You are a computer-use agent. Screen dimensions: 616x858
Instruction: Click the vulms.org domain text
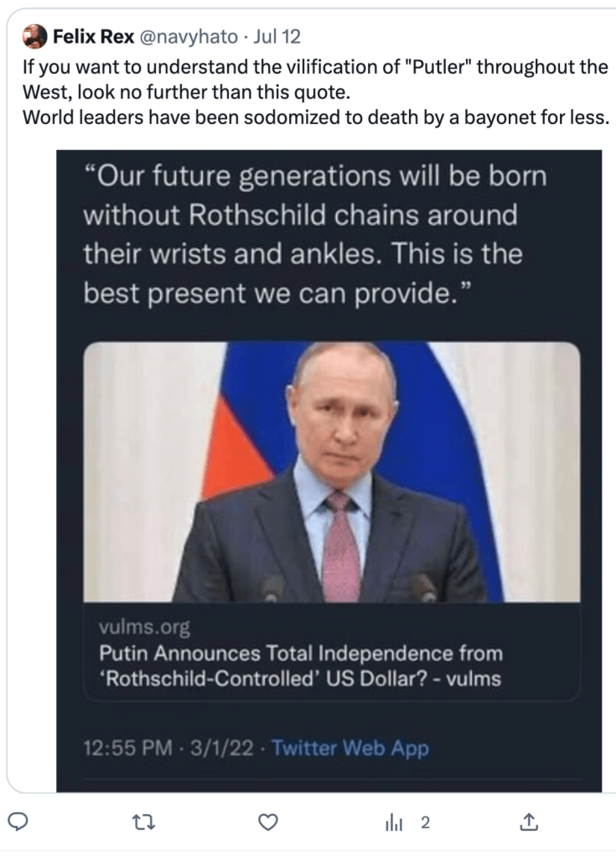point(143,627)
